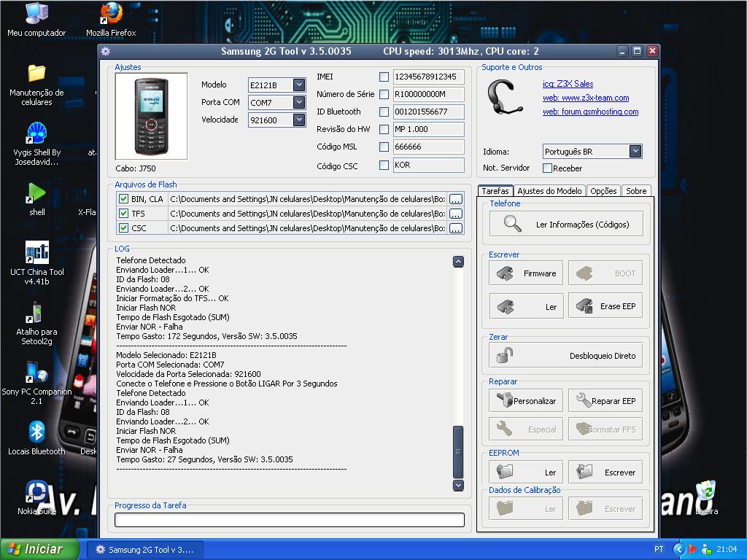This screenshot has height=560, width=747.
Task: Click the gear icon in Samsung 2G Tool title bar
Action: click(106, 52)
